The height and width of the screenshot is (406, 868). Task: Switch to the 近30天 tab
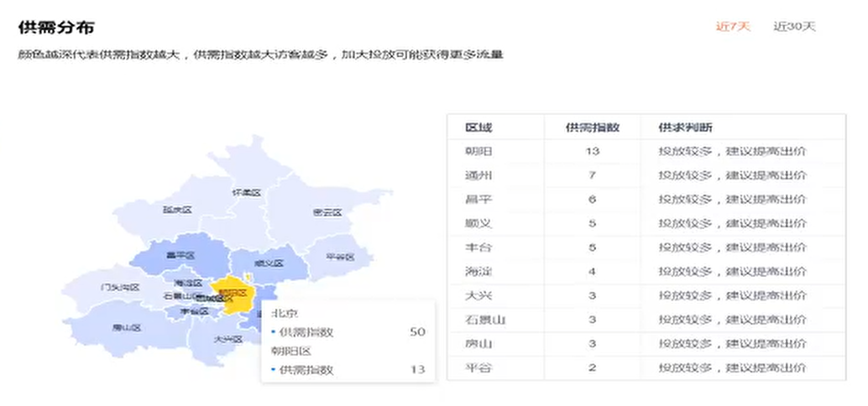tap(794, 27)
